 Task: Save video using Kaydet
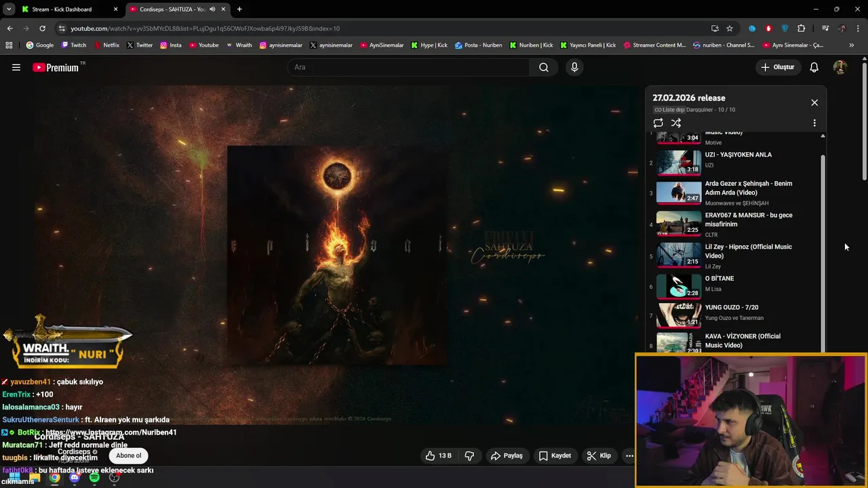coord(555,455)
